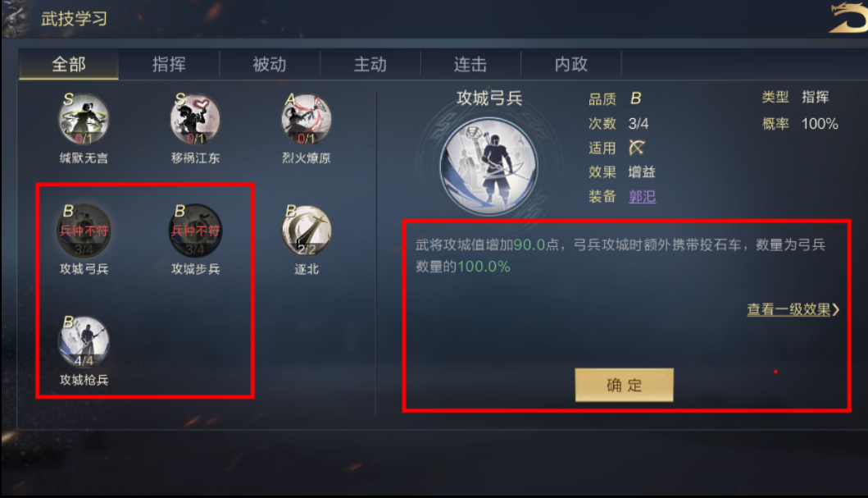Select the 移祸江东 skill icon
This screenshot has width=868, height=498.
tap(195, 118)
